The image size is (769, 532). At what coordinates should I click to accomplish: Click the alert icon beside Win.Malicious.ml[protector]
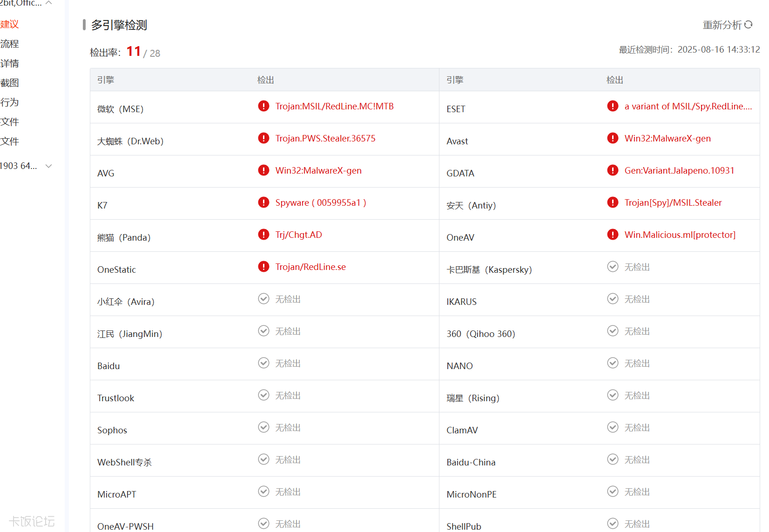[x=613, y=235]
